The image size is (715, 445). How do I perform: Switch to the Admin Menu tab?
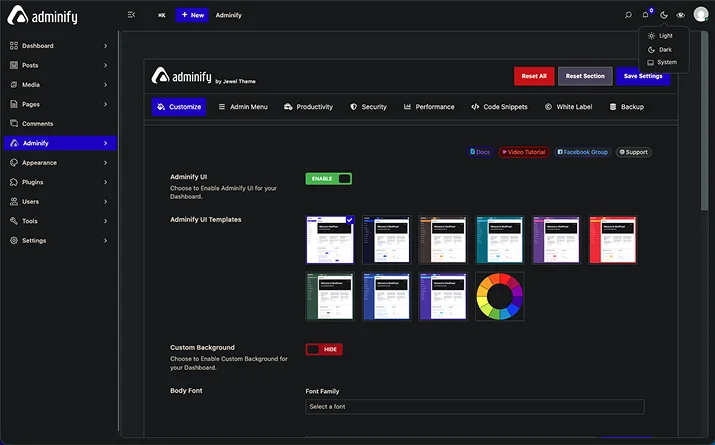(x=243, y=107)
